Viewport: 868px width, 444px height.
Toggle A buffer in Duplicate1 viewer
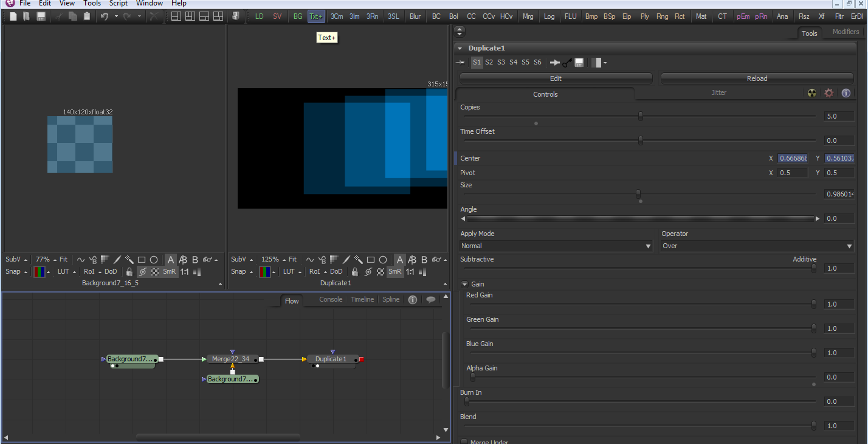[x=399, y=260]
